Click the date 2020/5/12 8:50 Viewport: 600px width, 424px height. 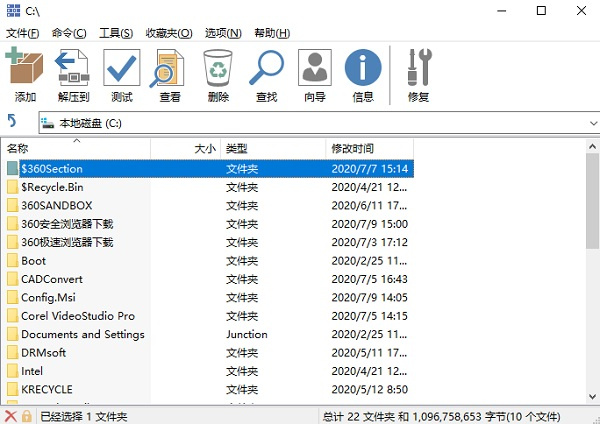click(x=370, y=389)
